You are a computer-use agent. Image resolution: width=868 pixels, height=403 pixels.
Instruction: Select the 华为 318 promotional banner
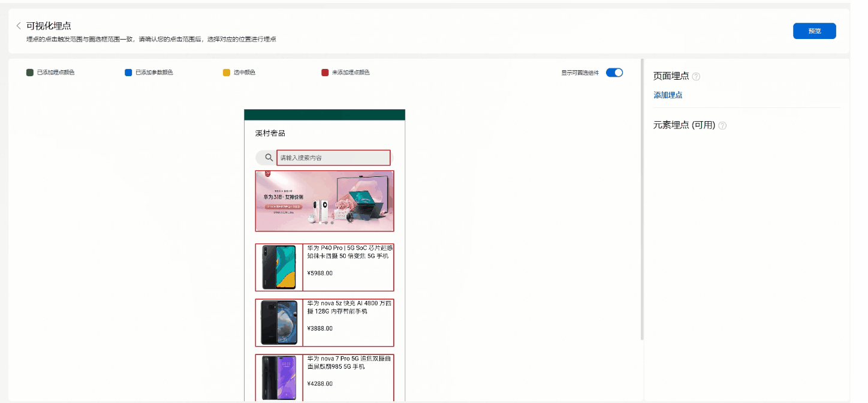pyautogui.click(x=324, y=201)
